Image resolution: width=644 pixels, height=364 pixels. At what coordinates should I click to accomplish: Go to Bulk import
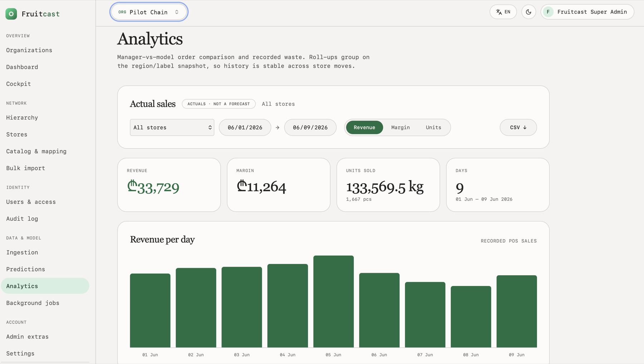(45, 168)
